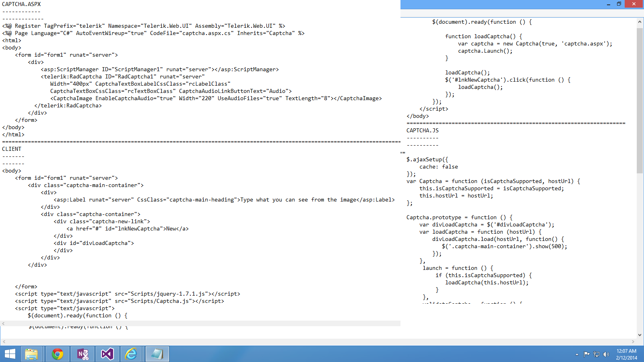Screen dimensions: 644x362
Task: Open the Windows Start button
Action: [10, 354]
